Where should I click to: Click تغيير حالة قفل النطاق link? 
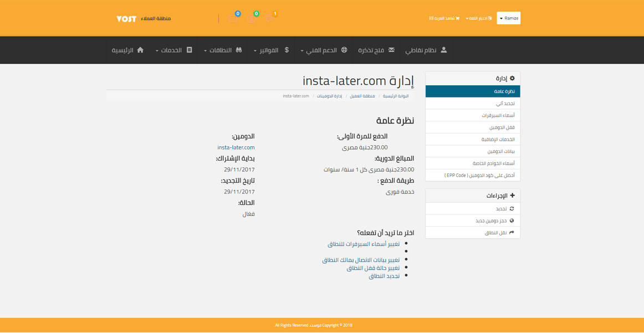374,268
